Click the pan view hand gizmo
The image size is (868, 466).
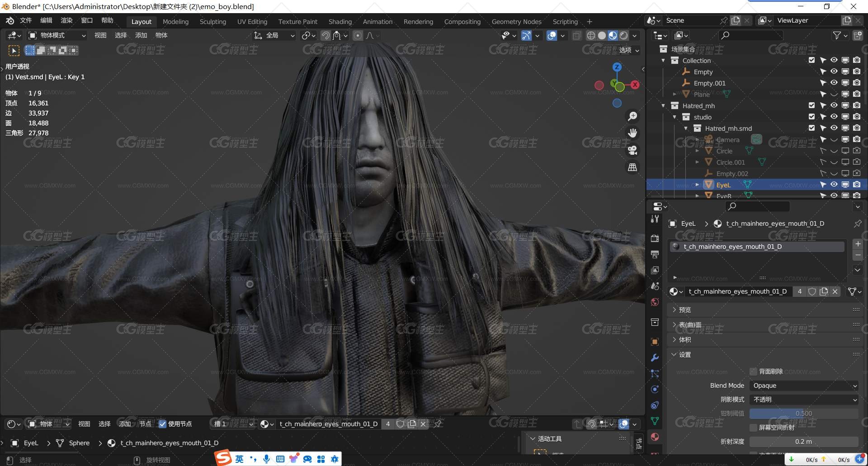pyautogui.click(x=632, y=133)
